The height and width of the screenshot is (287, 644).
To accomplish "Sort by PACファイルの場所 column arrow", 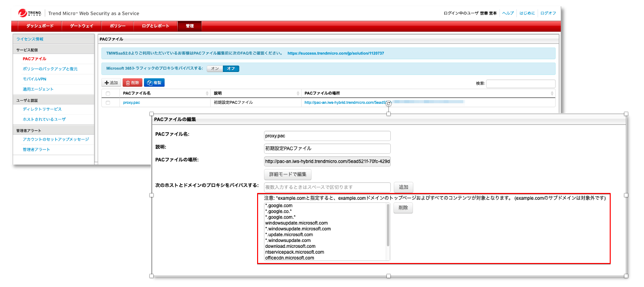I will 552,93.
